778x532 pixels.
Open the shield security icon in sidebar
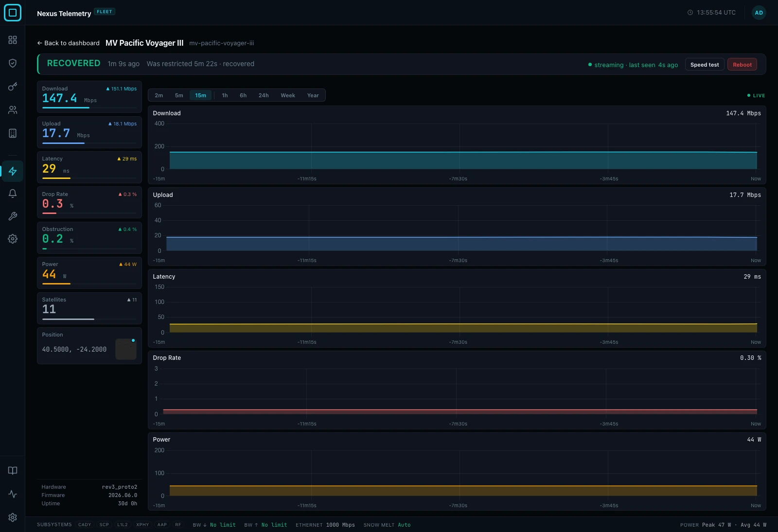point(13,63)
